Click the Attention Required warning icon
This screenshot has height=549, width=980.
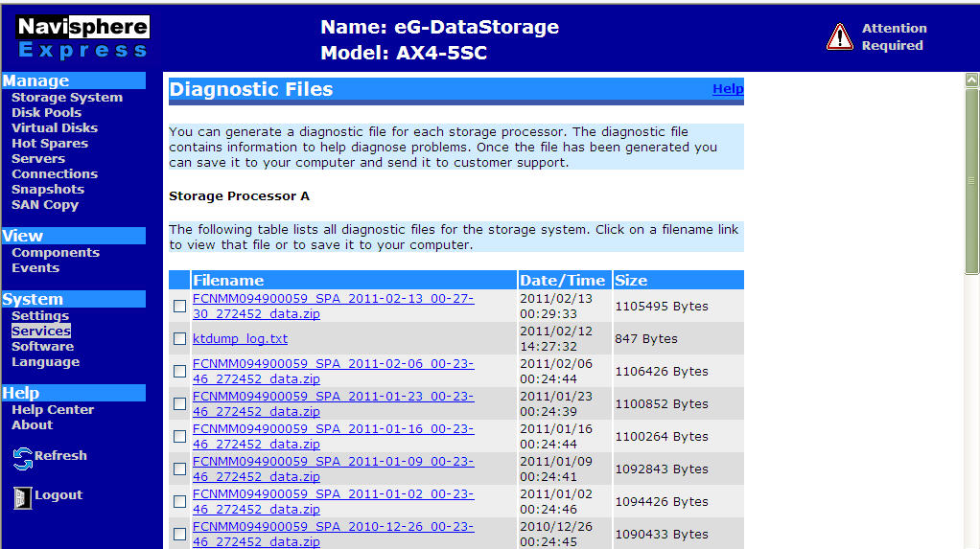click(839, 36)
